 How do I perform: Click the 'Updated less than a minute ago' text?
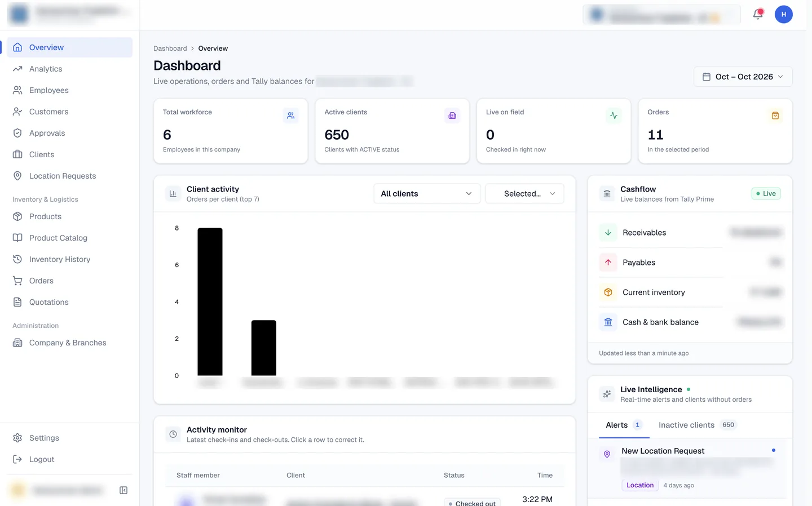point(644,353)
